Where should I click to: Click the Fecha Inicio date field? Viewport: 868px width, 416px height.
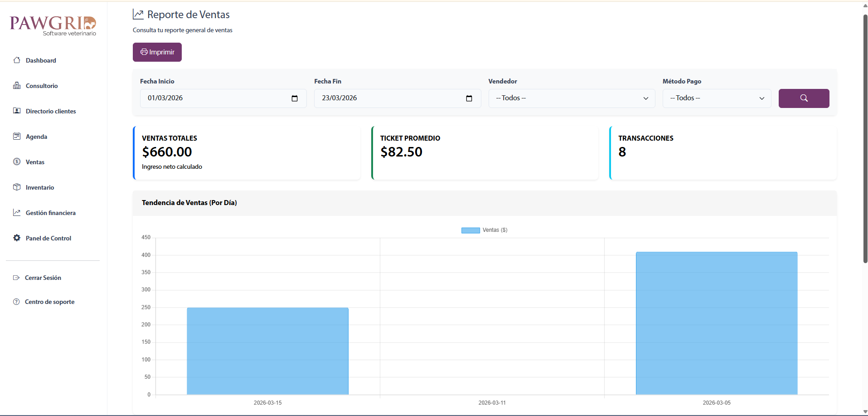point(213,98)
